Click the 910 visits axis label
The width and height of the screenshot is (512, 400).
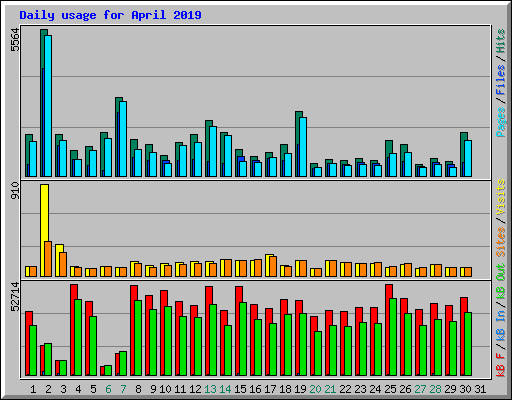point(15,190)
